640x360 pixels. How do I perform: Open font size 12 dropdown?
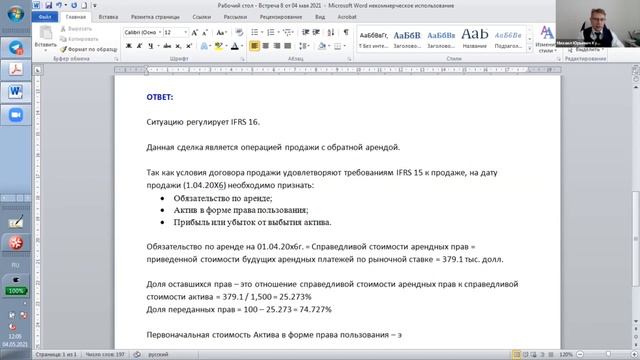coord(185,32)
